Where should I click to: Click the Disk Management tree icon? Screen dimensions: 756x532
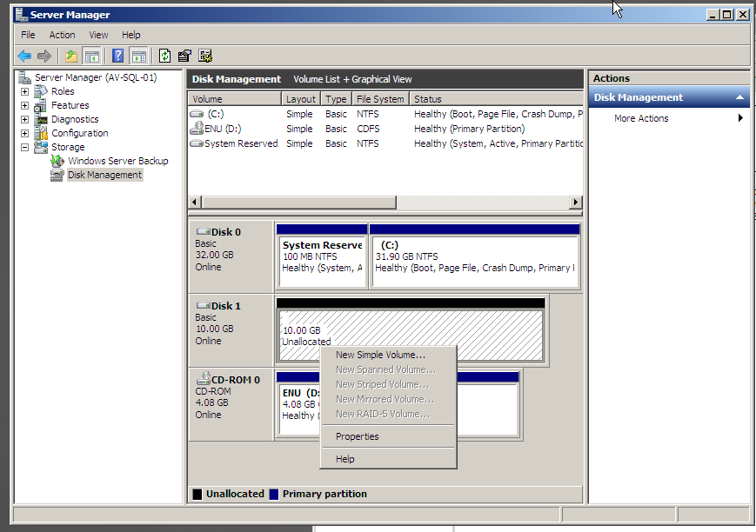(57, 175)
